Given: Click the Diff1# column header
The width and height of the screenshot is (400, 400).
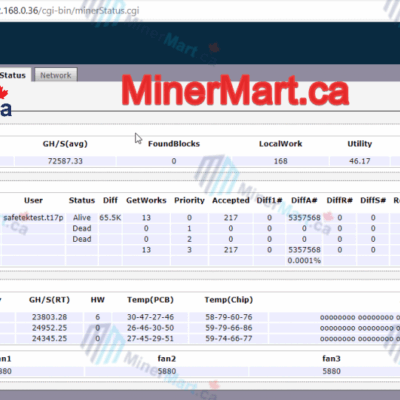Looking at the screenshot, I should pyautogui.click(x=269, y=200).
